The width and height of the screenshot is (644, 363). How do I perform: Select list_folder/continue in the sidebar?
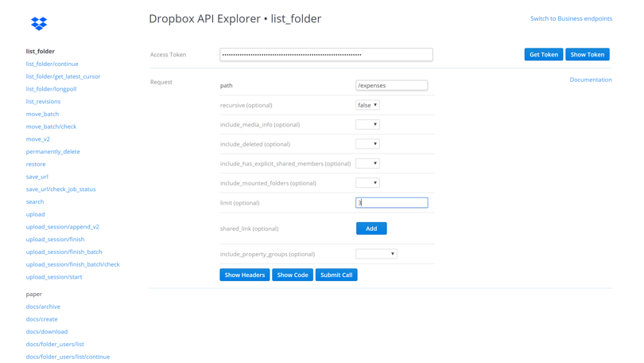52,64
